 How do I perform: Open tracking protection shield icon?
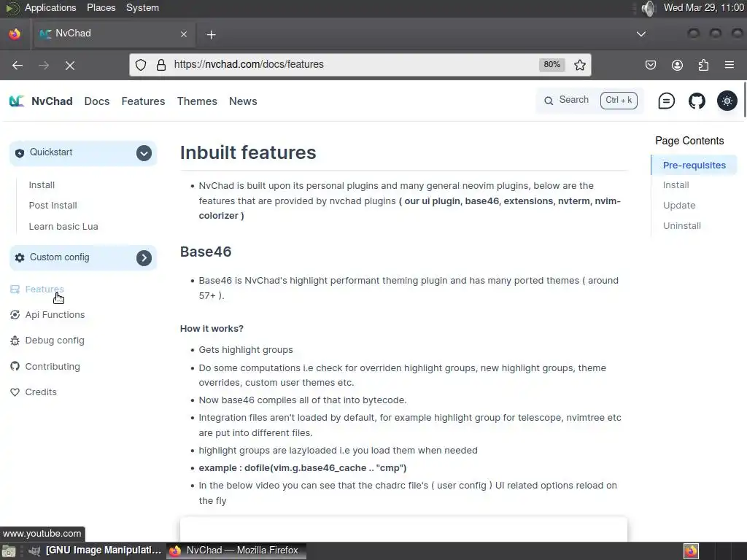[141, 65]
